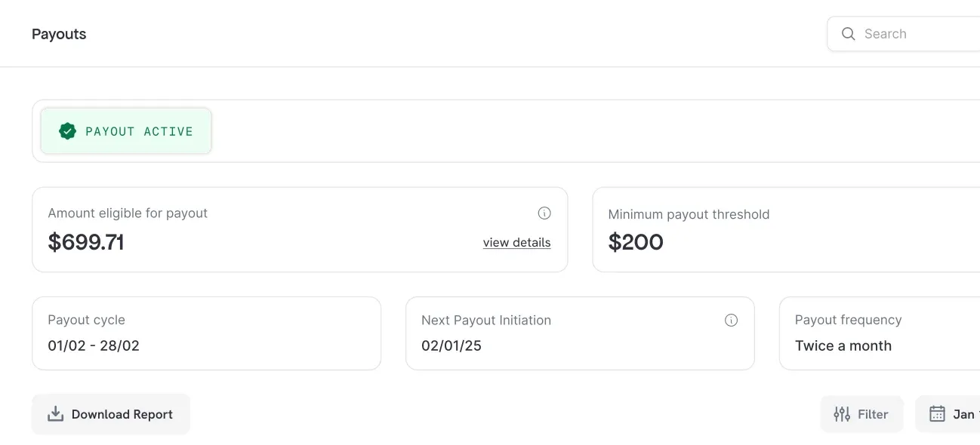Click the download icon on Download Report

[x=56, y=413]
